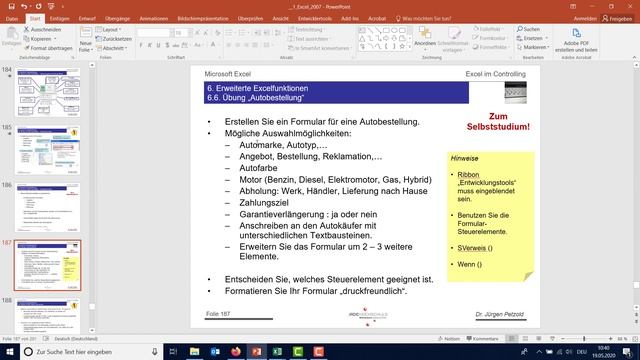Click Windows search box 'Zur Suche Text hier eingeben'
The height and width of the screenshot is (360, 640).
[x=91, y=351]
